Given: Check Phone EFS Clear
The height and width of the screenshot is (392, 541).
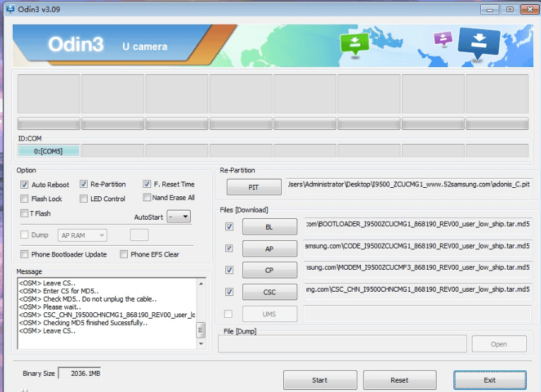Looking at the screenshot, I should (124, 254).
